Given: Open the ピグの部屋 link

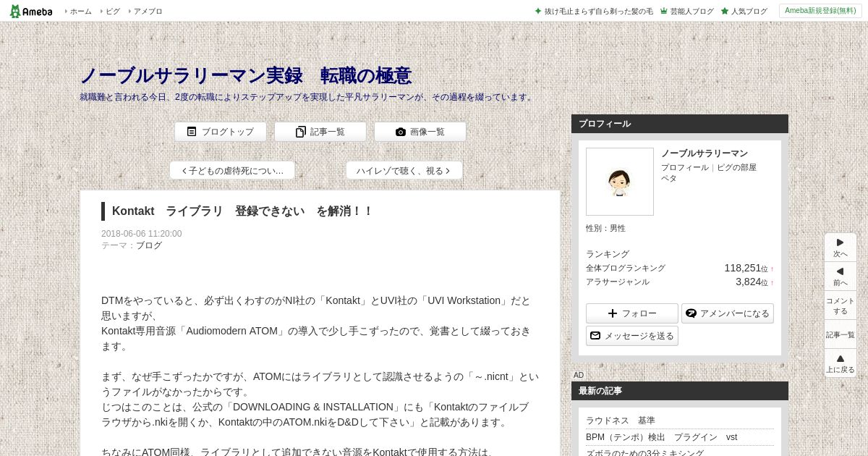Looking at the screenshot, I should pyautogui.click(x=736, y=167).
